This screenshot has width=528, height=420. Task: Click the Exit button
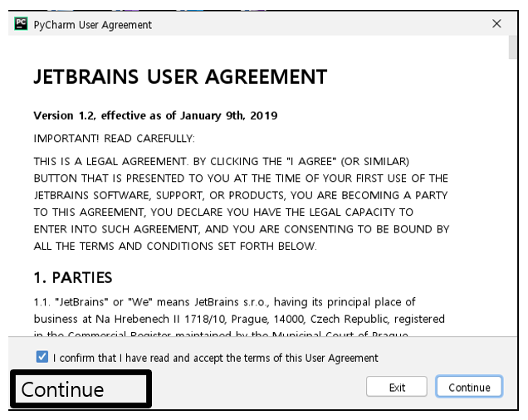[397, 387]
